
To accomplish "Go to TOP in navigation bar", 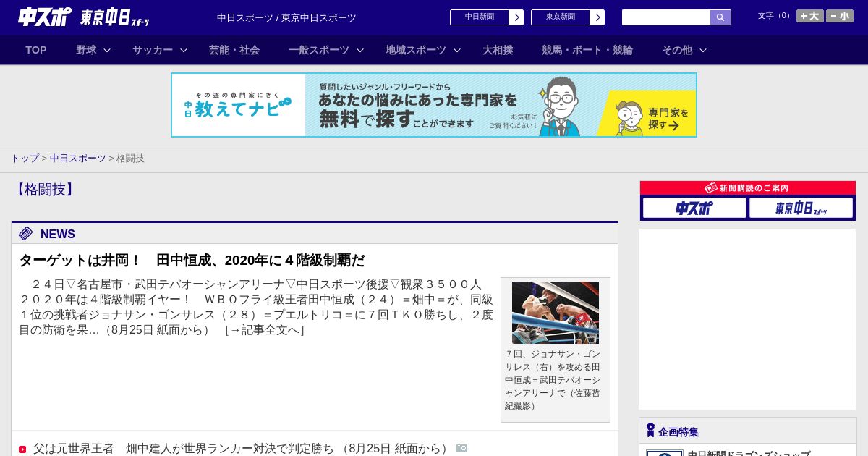I will (36, 50).
